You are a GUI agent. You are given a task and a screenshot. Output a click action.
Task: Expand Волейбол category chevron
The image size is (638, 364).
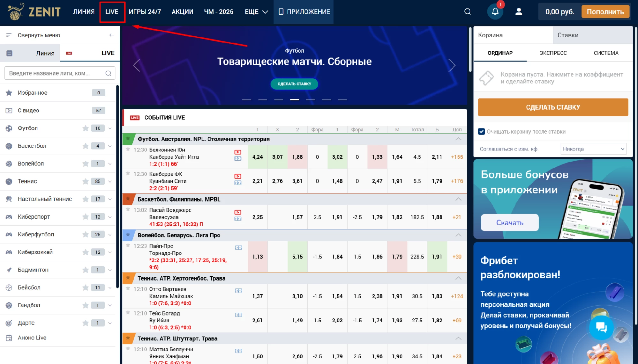pos(110,164)
